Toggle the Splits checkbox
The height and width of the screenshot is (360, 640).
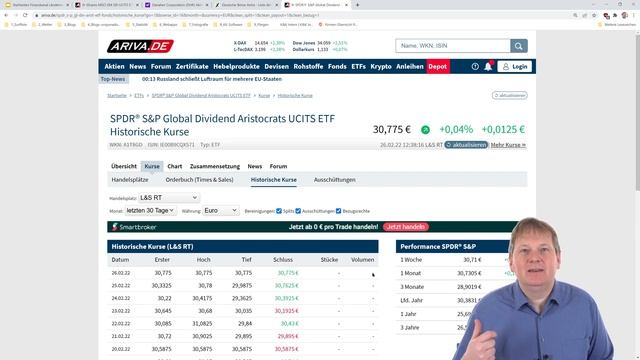pos(279,211)
